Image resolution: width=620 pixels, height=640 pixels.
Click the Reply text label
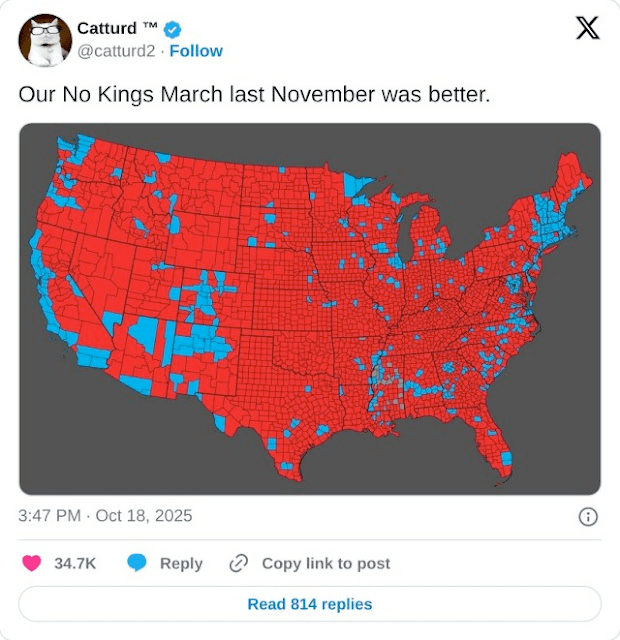[181, 563]
